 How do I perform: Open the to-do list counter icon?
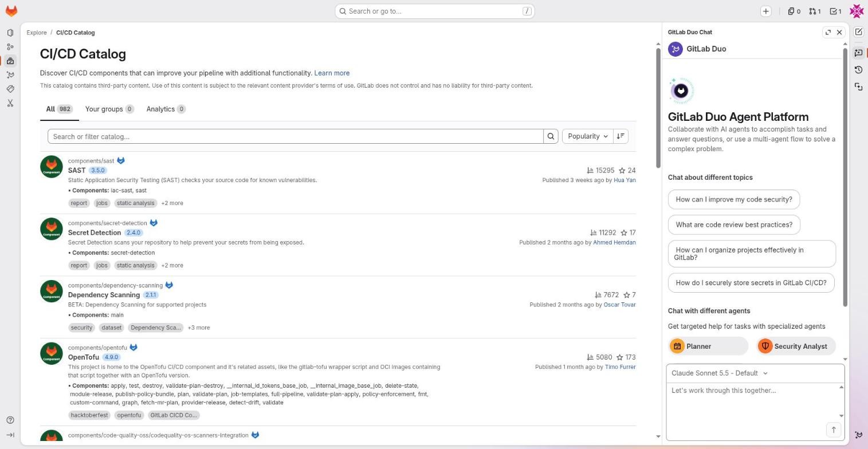[x=835, y=11]
